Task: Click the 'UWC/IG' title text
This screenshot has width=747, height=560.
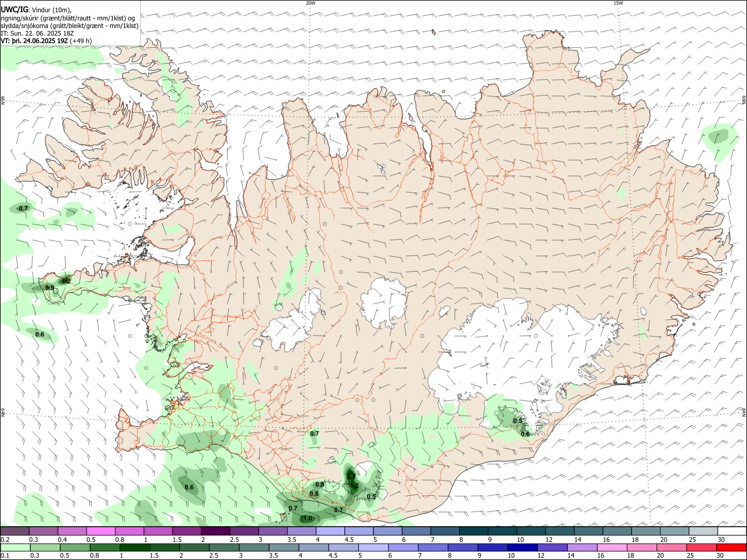Action: click(x=14, y=10)
